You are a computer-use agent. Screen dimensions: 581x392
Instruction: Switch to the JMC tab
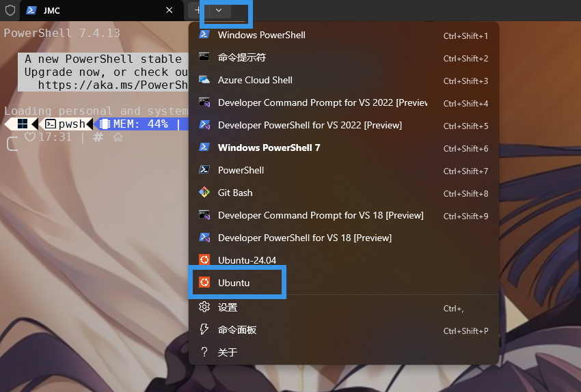click(x=102, y=10)
